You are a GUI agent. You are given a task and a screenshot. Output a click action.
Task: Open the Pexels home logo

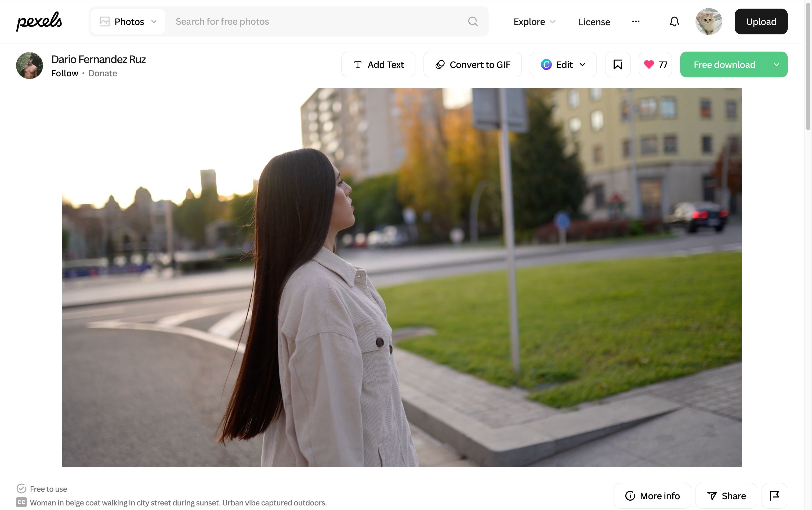tap(39, 21)
